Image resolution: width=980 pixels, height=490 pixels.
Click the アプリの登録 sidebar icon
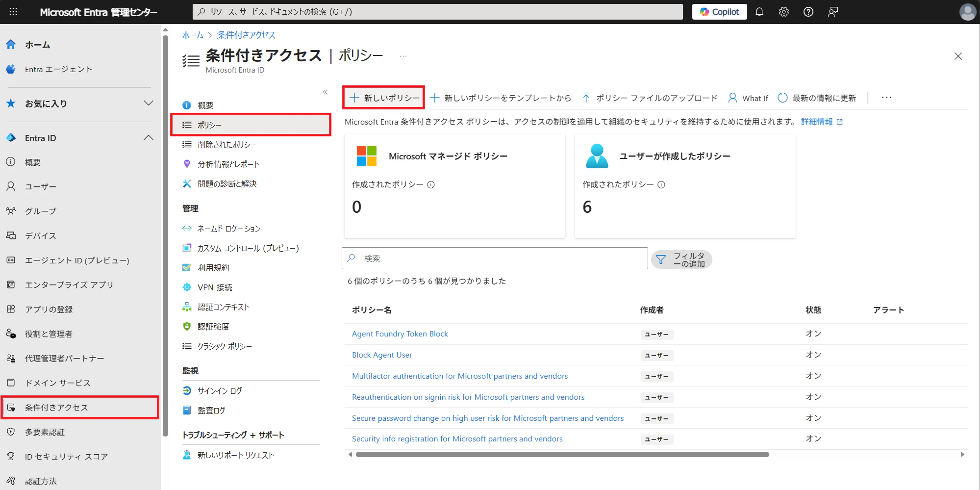pos(11,309)
